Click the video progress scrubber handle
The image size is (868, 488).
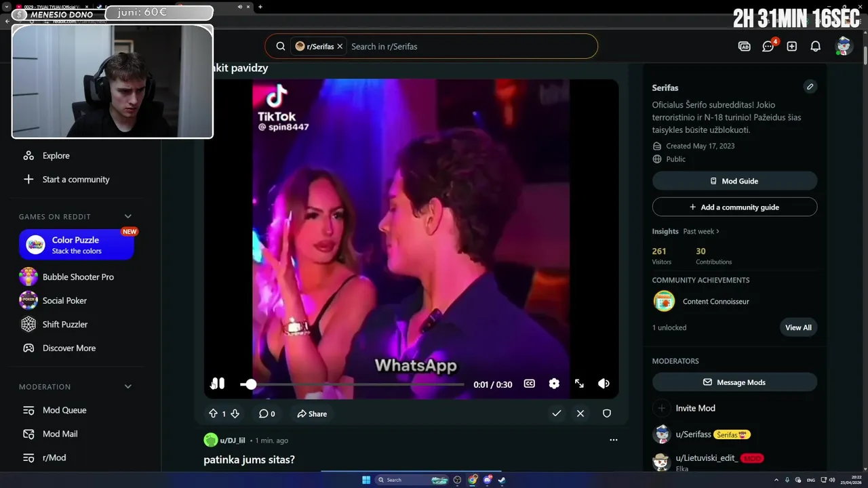[x=251, y=384]
